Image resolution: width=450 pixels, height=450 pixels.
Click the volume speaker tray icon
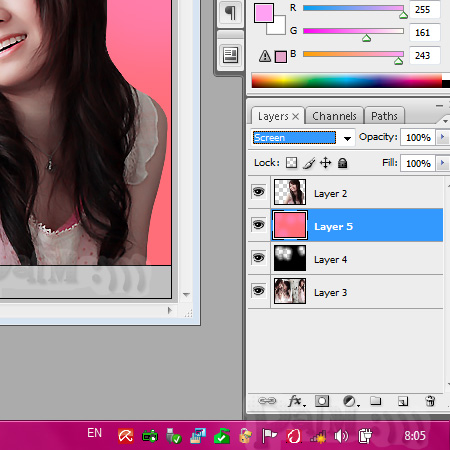point(341,436)
